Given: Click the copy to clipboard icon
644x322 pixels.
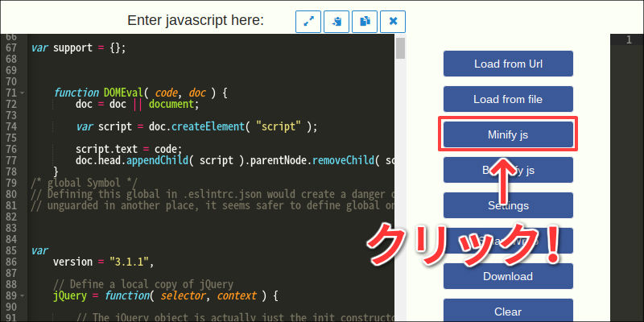Looking at the screenshot, I should click(365, 22).
